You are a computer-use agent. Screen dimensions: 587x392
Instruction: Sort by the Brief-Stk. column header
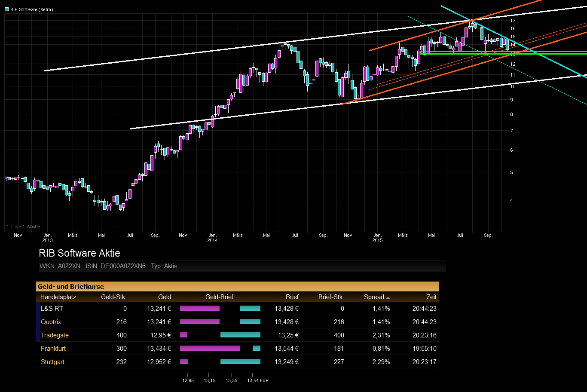click(331, 297)
